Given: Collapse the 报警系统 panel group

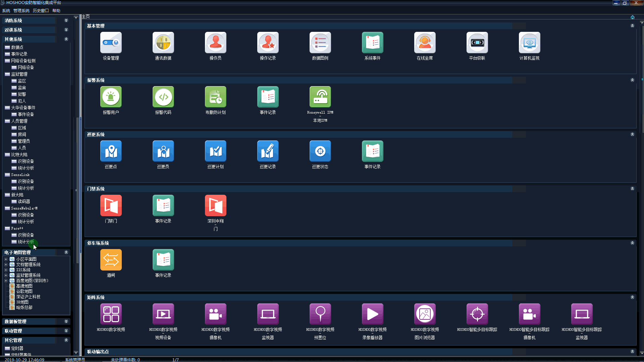Looking at the screenshot, I should pos(632,80).
